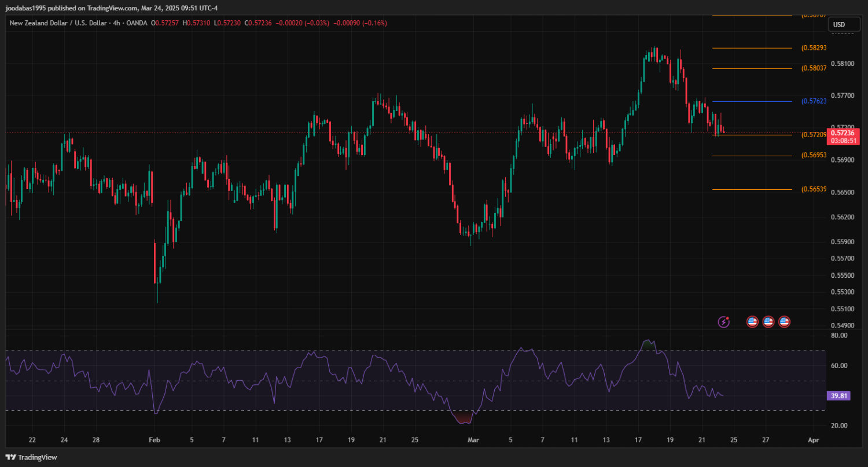Screen dimensions: 868x467
Task: Click the price axis label 0.58100
Action: (x=843, y=63)
